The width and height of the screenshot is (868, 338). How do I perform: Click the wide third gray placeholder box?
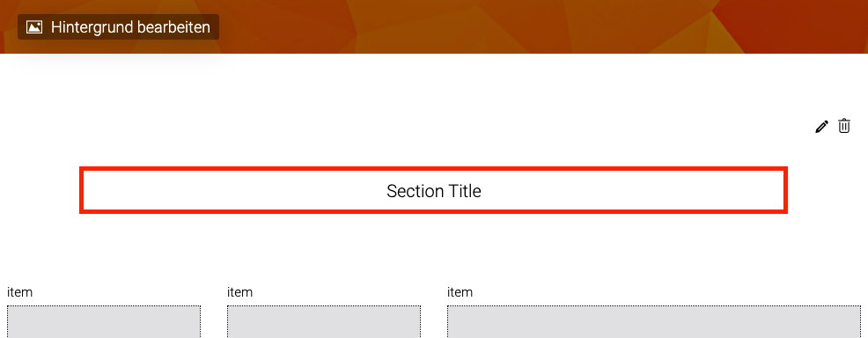click(654, 321)
